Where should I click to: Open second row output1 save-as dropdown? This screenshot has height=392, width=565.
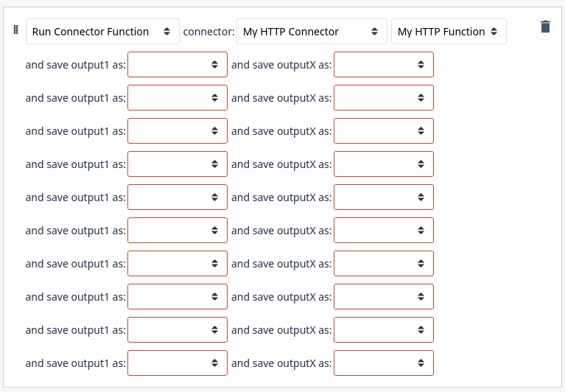click(178, 98)
